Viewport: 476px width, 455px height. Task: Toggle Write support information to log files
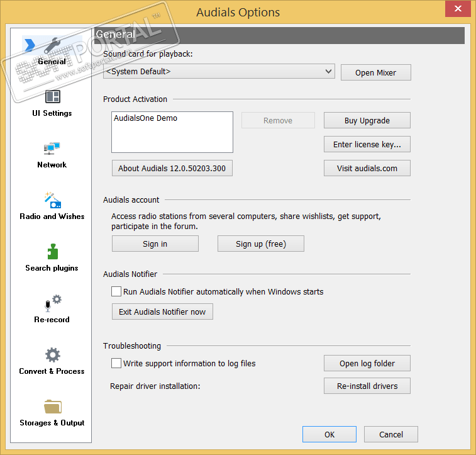(116, 363)
